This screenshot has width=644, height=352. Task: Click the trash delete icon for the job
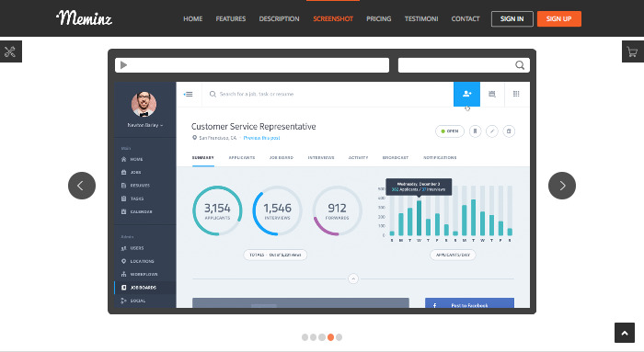509,131
